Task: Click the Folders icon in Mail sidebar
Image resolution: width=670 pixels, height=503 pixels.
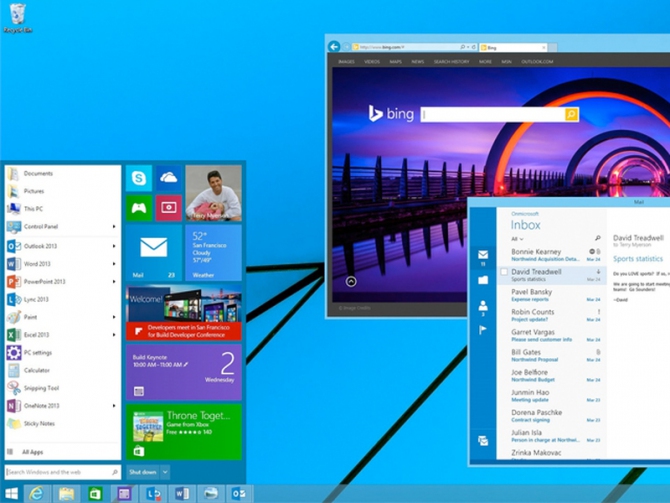Action: pyautogui.click(x=483, y=280)
